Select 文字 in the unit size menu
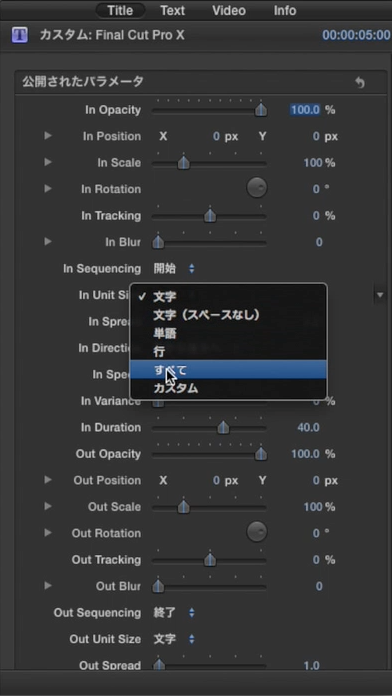This screenshot has height=696, width=392. click(228, 297)
